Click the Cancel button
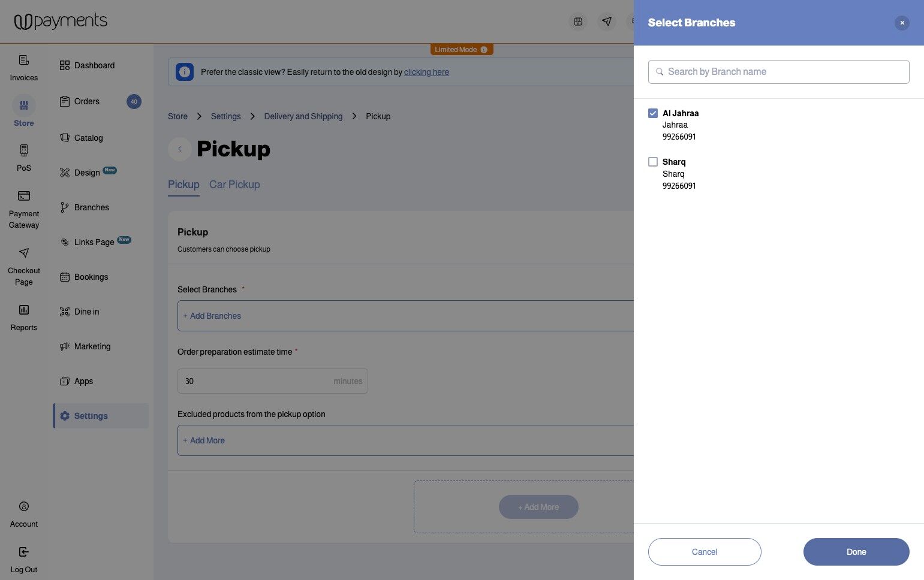Image resolution: width=924 pixels, height=580 pixels. tap(705, 552)
